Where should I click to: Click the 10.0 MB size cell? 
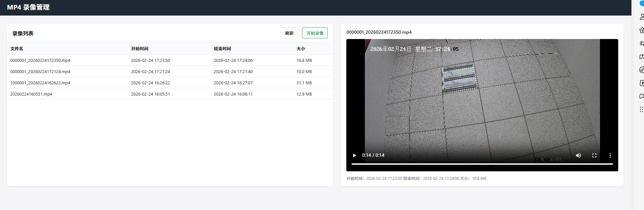point(304,71)
